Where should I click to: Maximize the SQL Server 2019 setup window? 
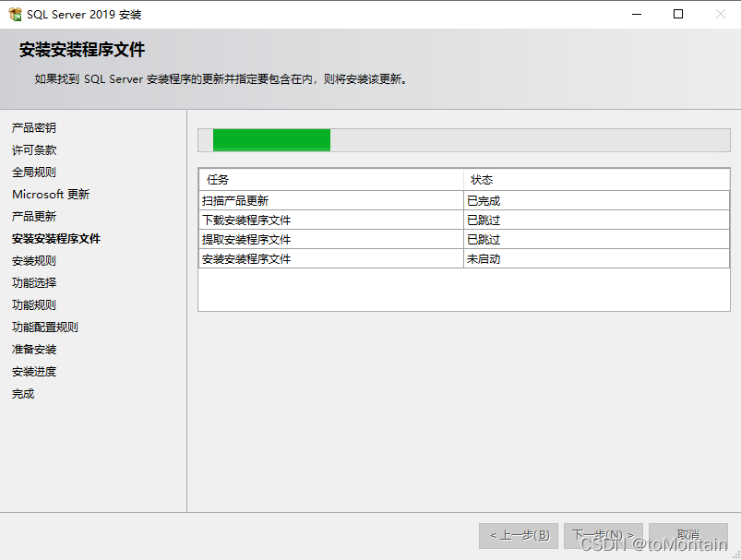coord(678,14)
